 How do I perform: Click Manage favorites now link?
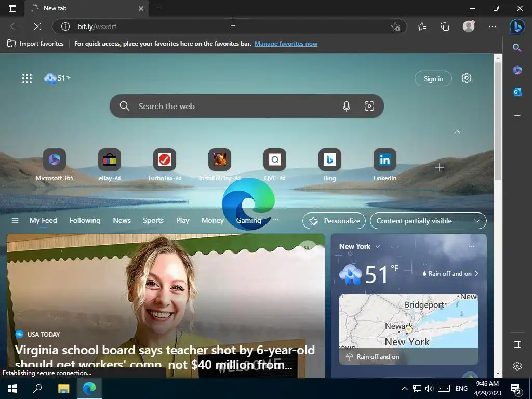pos(286,44)
